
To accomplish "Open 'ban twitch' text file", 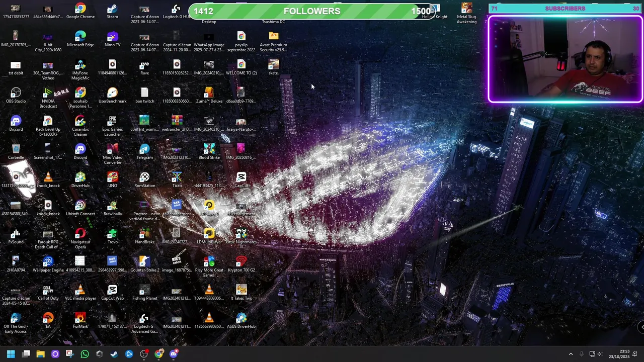I will click(x=145, y=96).
